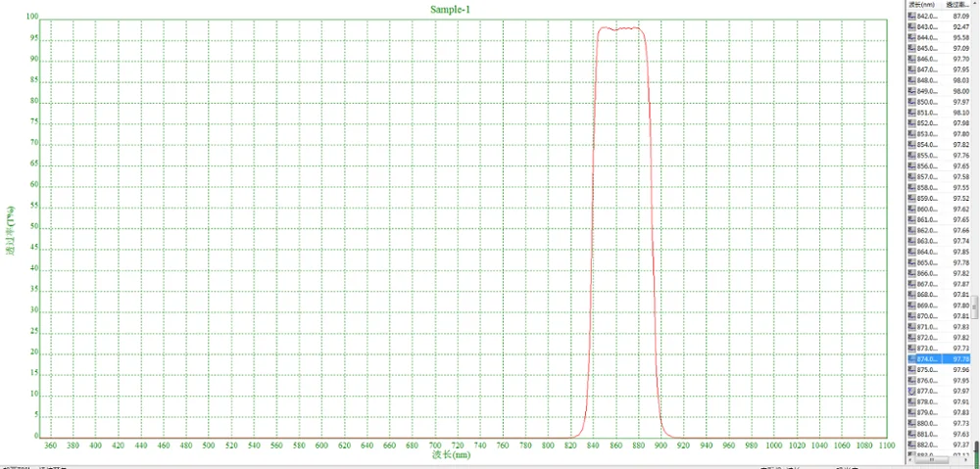Image resolution: width=980 pixels, height=469 pixels.
Task: Click the 透过率(T%) y-axis label
Action: click(11, 229)
